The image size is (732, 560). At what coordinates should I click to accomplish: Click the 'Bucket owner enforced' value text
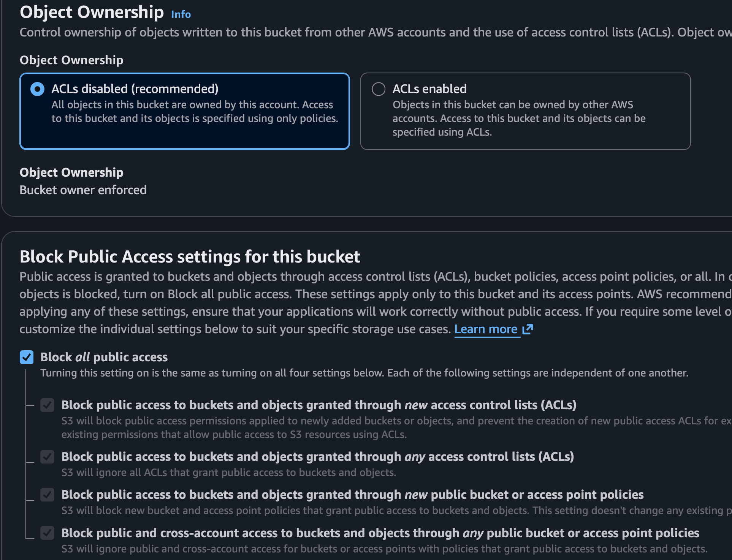point(83,190)
